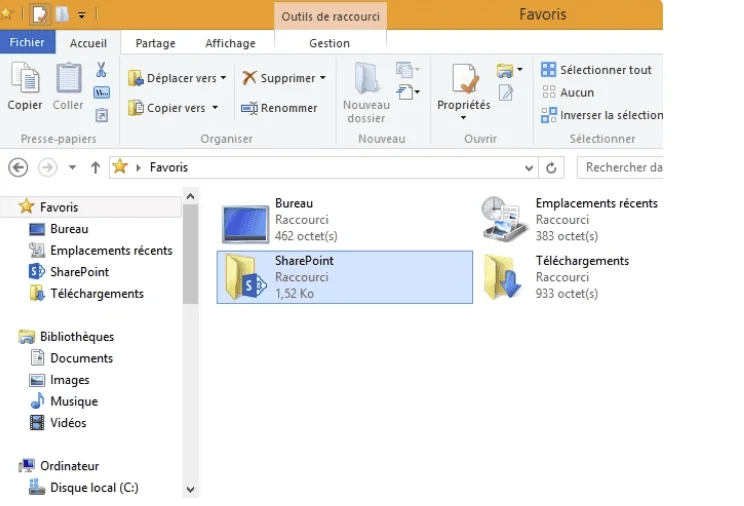Select the Emplacements récents shortcut icon
Screen dimensions: 744x506
[504, 220]
